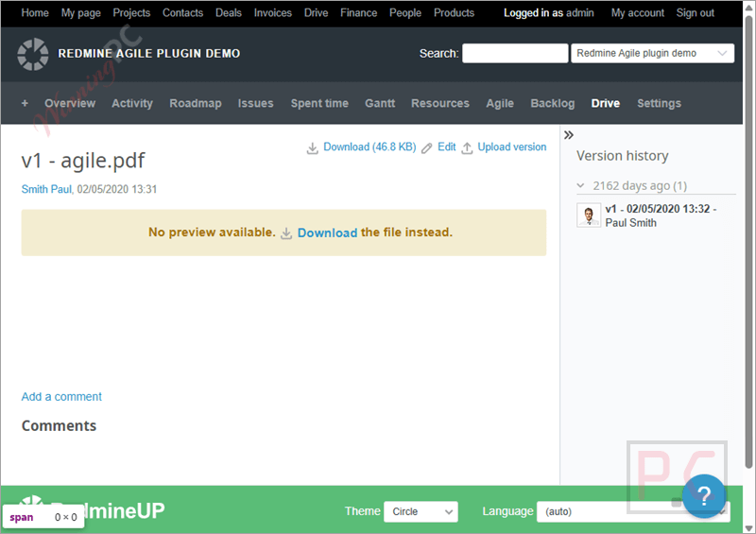Switch to the Issues tab
This screenshot has width=756, height=534.
(x=255, y=103)
